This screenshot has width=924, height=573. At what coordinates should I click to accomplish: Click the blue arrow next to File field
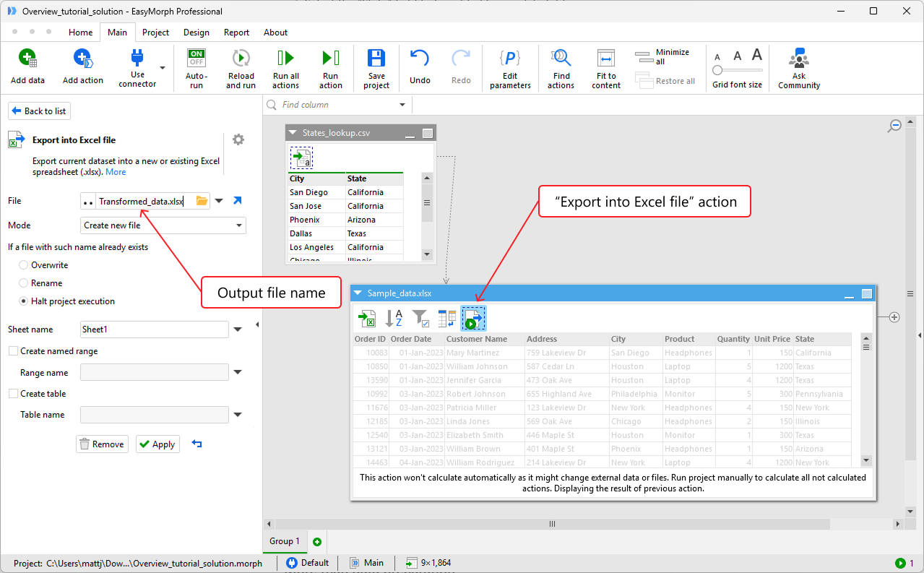coord(237,201)
